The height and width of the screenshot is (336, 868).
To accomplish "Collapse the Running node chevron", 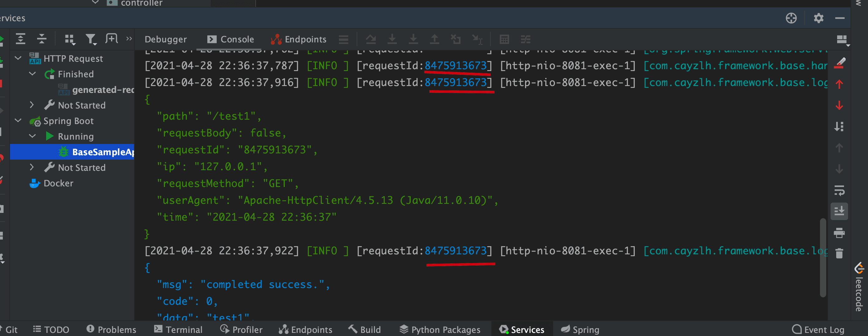I will coord(32,136).
